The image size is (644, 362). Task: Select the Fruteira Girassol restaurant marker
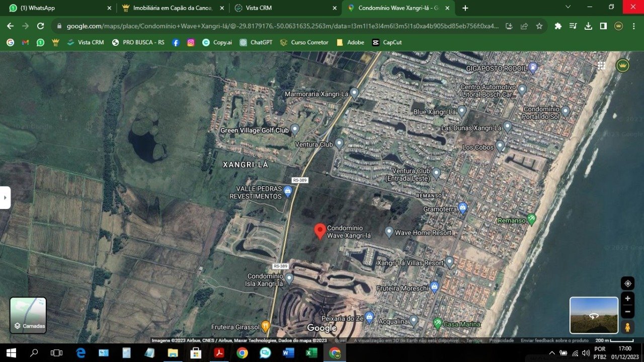(266, 326)
